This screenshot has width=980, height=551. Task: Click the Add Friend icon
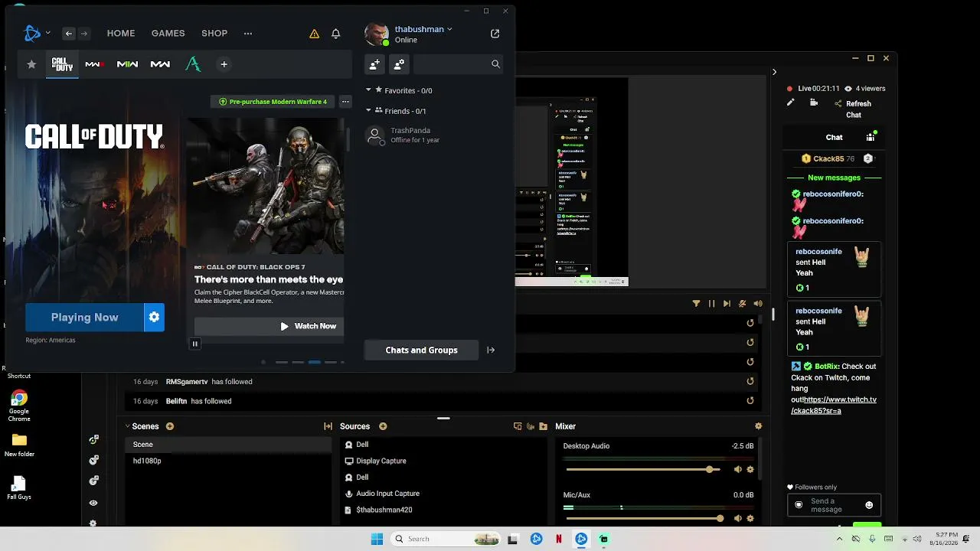tap(374, 64)
